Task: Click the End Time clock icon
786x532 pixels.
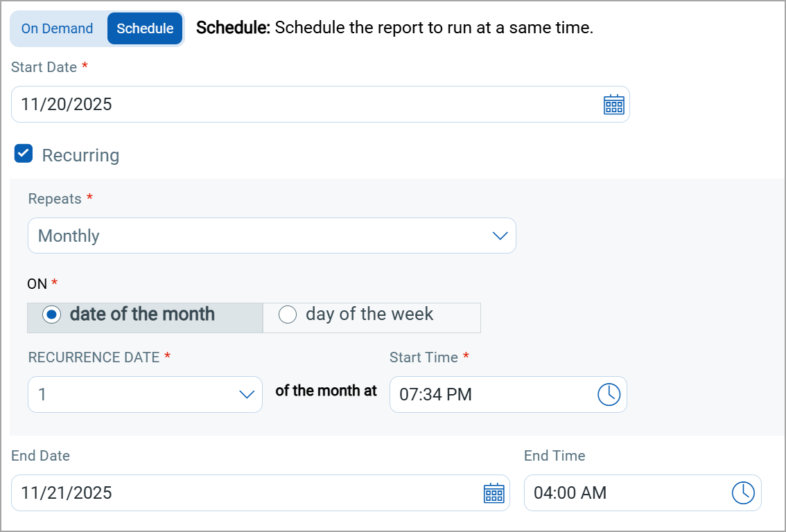Action: 743,493
